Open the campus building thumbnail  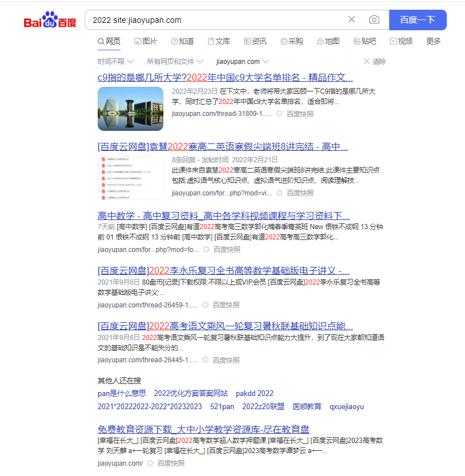pyautogui.click(x=130, y=109)
